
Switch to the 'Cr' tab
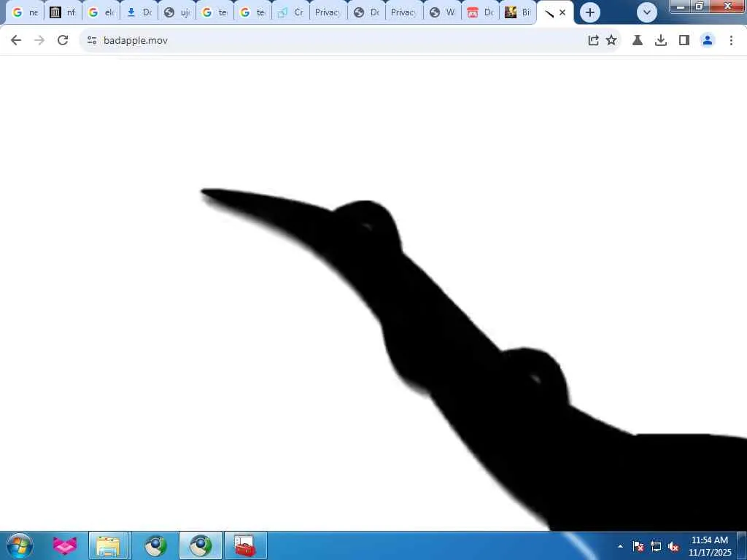coord(291,13)
